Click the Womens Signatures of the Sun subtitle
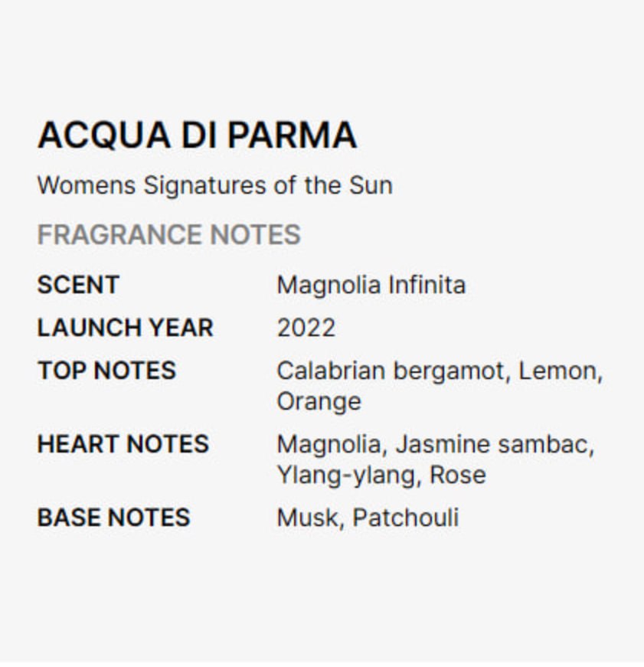Viewport: 644px width, 667px height. [214, 185]
